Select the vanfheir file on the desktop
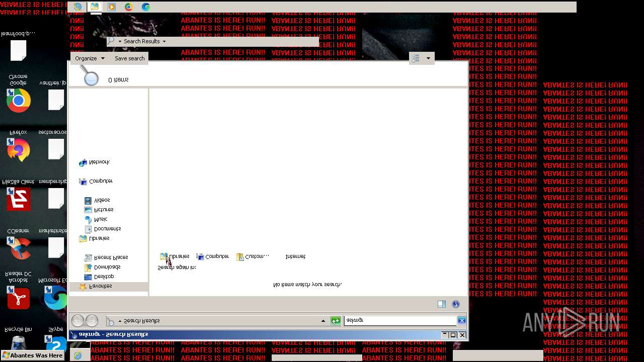The width and height of the screenshot is (644, 362). [x=55, y=99]
